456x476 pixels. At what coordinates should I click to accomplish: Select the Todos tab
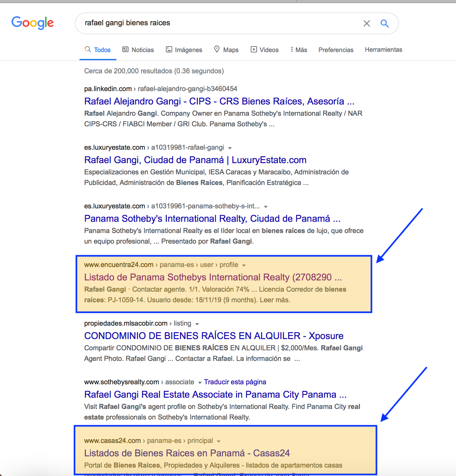[98, 50]
